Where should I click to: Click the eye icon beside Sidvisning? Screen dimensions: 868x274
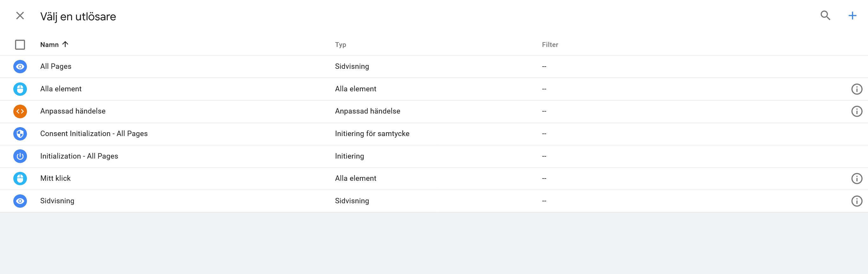tap(20, 201)
